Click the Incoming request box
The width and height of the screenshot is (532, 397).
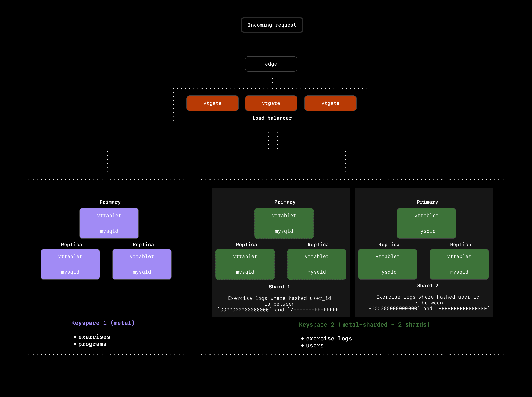272,25
